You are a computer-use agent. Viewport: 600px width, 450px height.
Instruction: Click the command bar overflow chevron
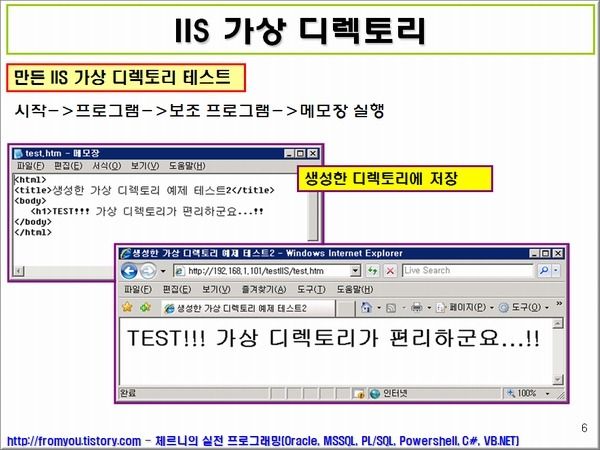[x=559, y=303]
